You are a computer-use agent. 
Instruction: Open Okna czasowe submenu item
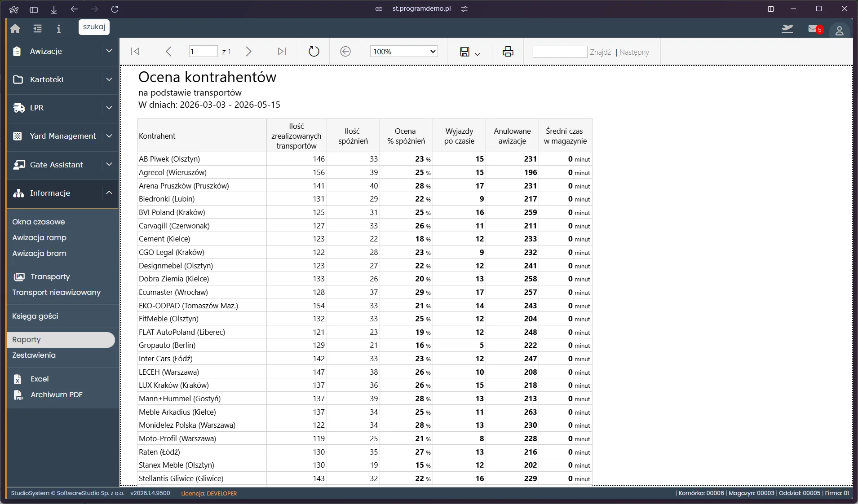point(39,222)
